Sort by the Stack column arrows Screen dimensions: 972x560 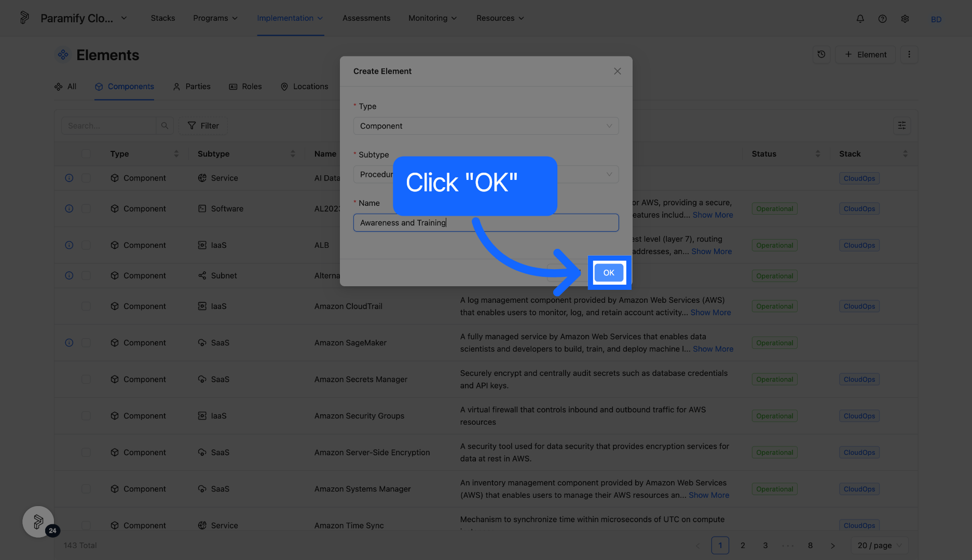(x=906, y=154)
